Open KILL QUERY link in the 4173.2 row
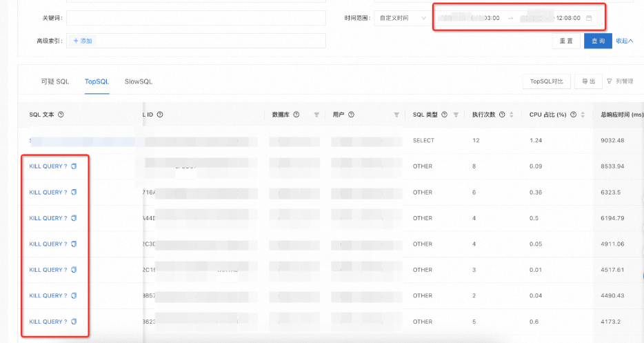 (48, 322)
